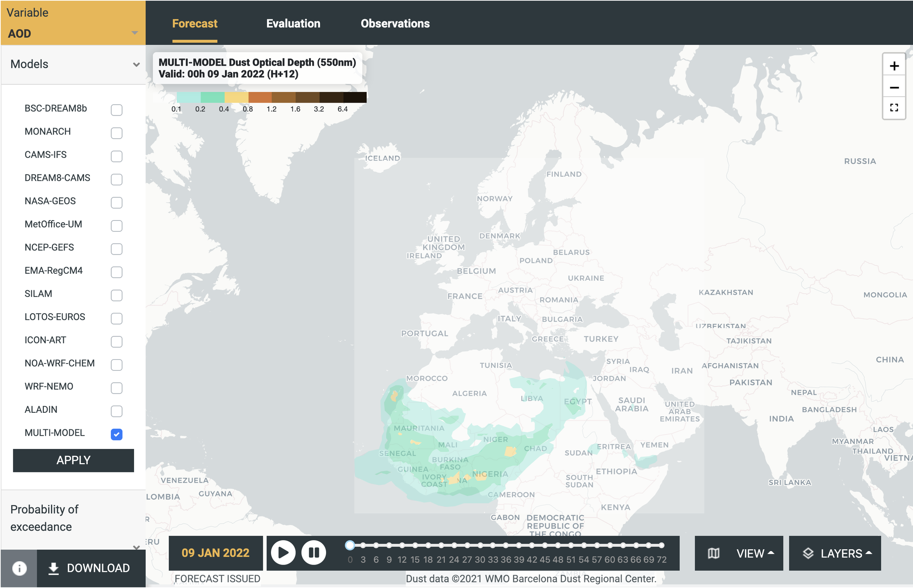Click the DOWNLOAD button
This screenshot has height=588, width=913.
(91, 568)
